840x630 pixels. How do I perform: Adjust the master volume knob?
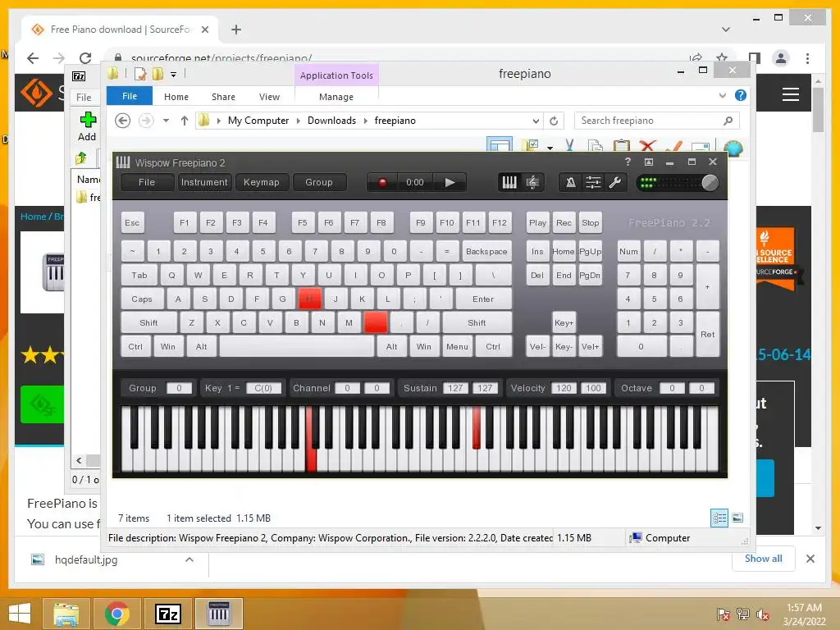pos(710,183)
